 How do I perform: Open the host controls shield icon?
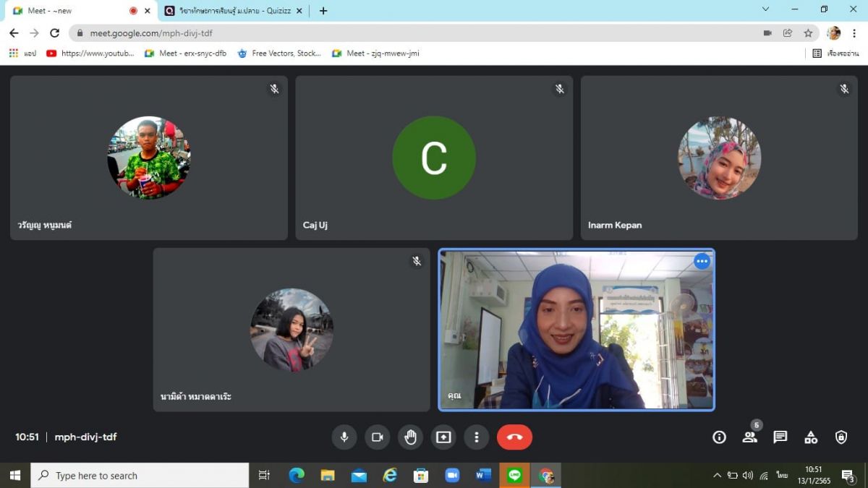841,437
